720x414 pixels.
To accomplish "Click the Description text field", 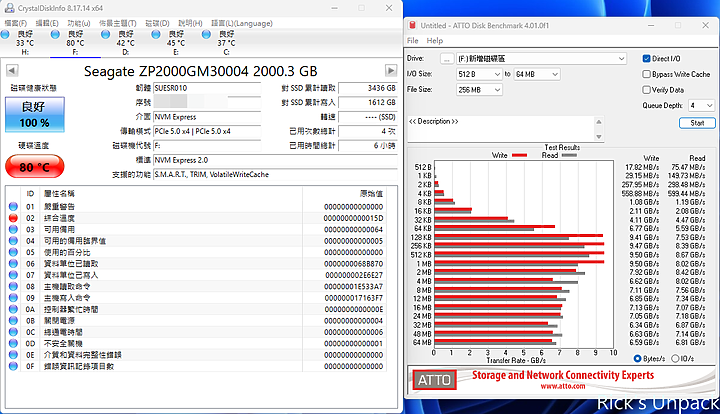I will tap(501, 129).
